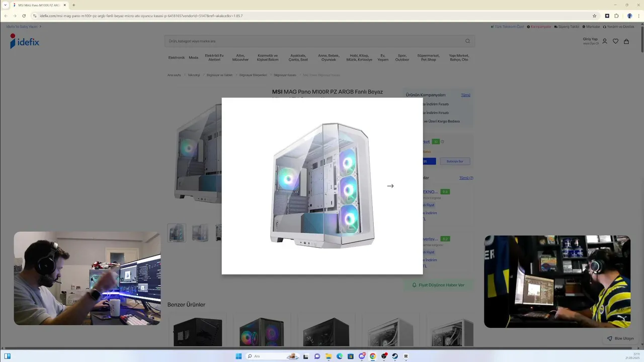Open a new Chrome tab
This screenshot has height=362, width=644.
pyautogui.click(x=73, y=5)
